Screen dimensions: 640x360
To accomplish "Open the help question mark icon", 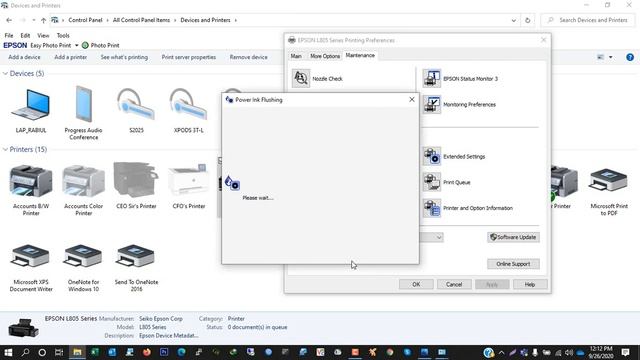I will (x=630, y=57).
